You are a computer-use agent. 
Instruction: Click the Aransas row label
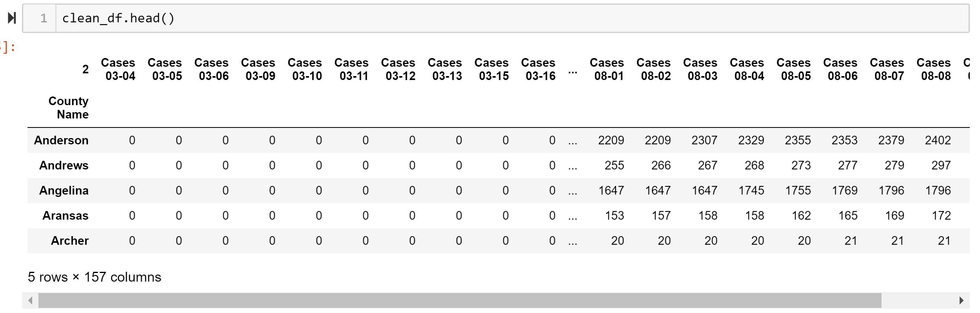[x=66, y=216]
